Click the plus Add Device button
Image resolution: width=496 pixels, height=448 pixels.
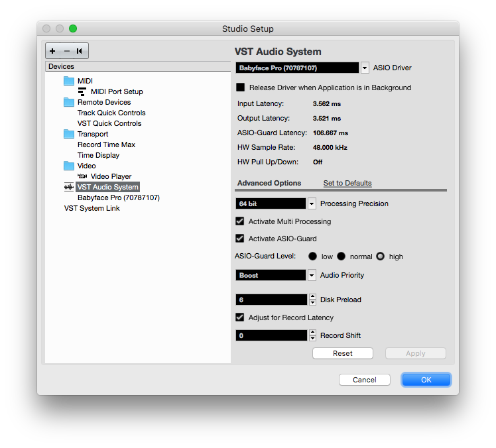[52, 51]
